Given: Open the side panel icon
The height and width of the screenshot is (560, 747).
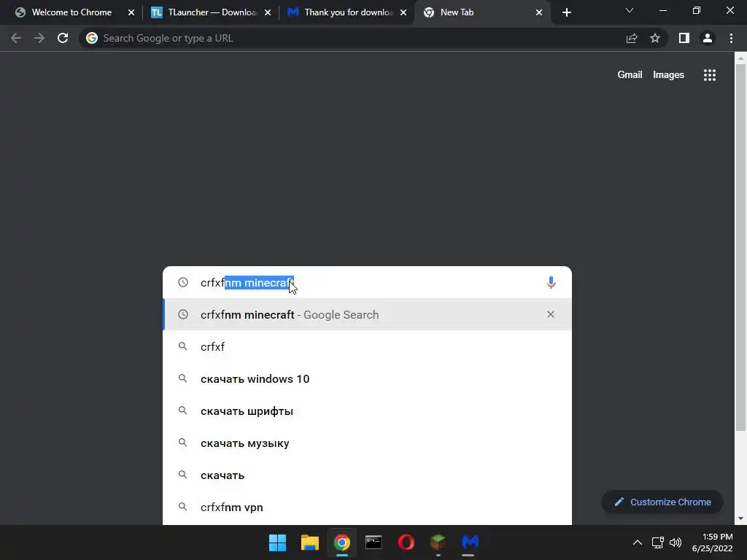Looking at the screenshot, I should [x=684, y=38].
